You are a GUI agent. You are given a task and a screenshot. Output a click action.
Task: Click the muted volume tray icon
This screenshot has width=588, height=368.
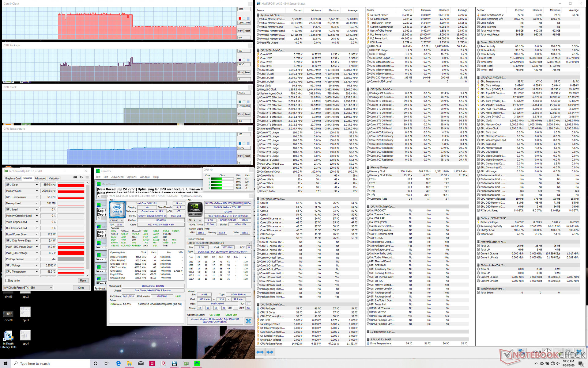[559, 363]
